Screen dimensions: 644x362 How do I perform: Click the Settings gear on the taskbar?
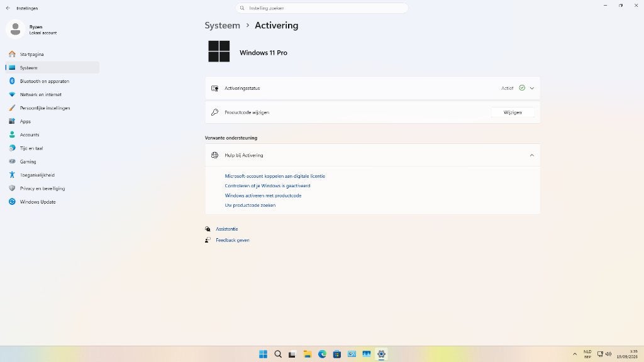pos(381,354)
